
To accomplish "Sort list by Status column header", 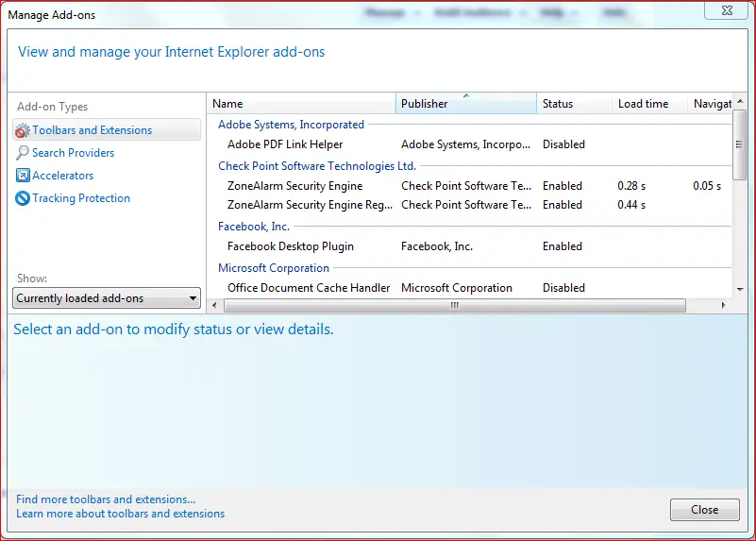I will click(574, 104).
